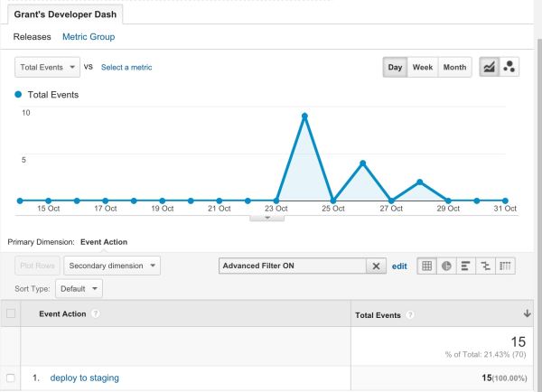Image resolution: width=542 pixels, height=392 pixels.
Task: Select the comparison view icon
Action: pos(485,266)
